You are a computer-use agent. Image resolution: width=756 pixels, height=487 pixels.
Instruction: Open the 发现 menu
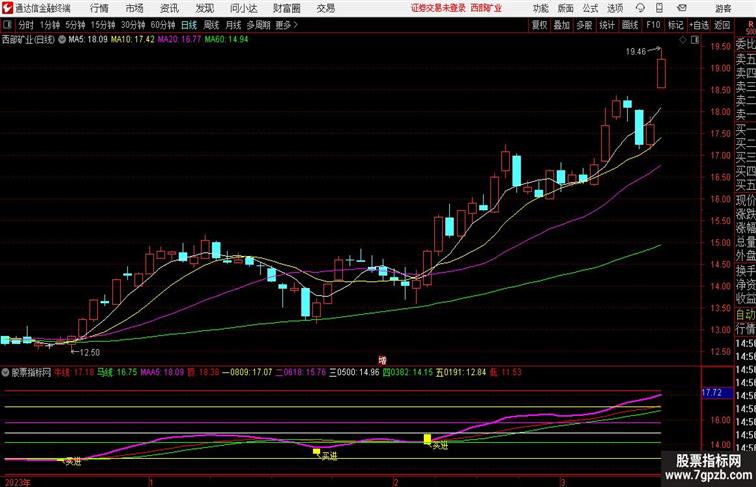click(x=204, y=8)
